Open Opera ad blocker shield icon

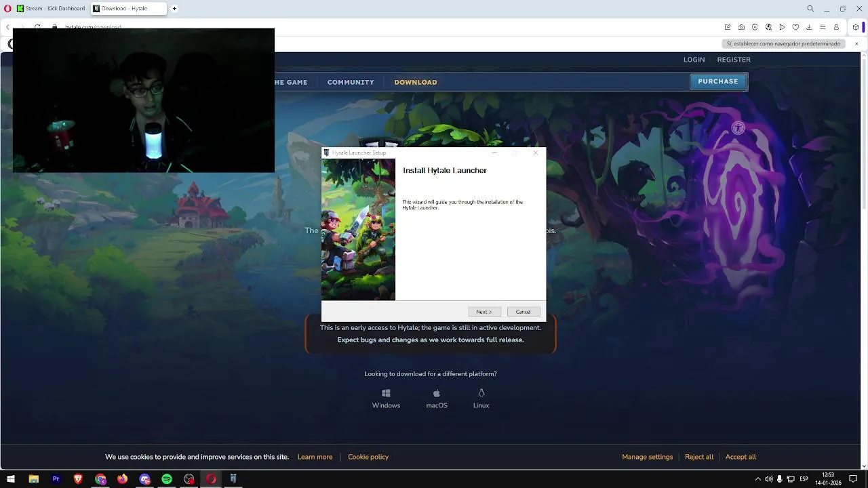[x=755, y=27]
